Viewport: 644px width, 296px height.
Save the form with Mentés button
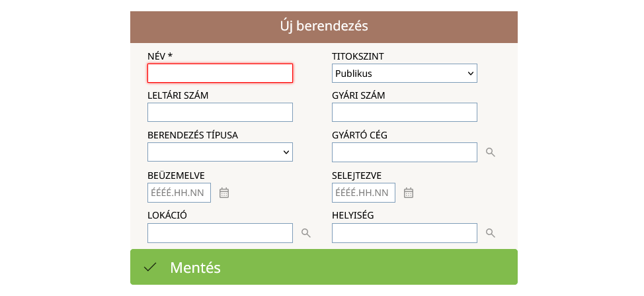pyautogui.click(x=323, y=268)
